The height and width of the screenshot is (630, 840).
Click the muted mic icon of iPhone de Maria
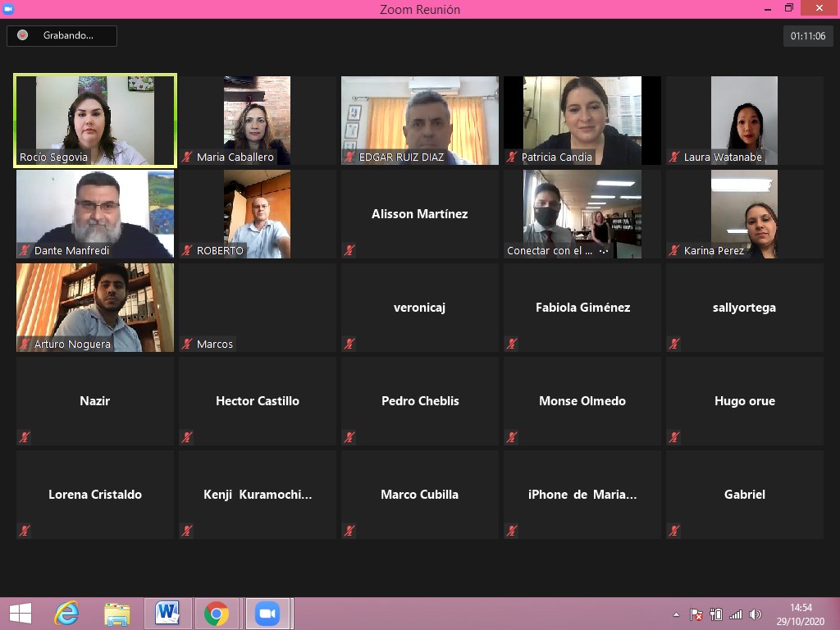pyautogui.click(x=512, y=531)
